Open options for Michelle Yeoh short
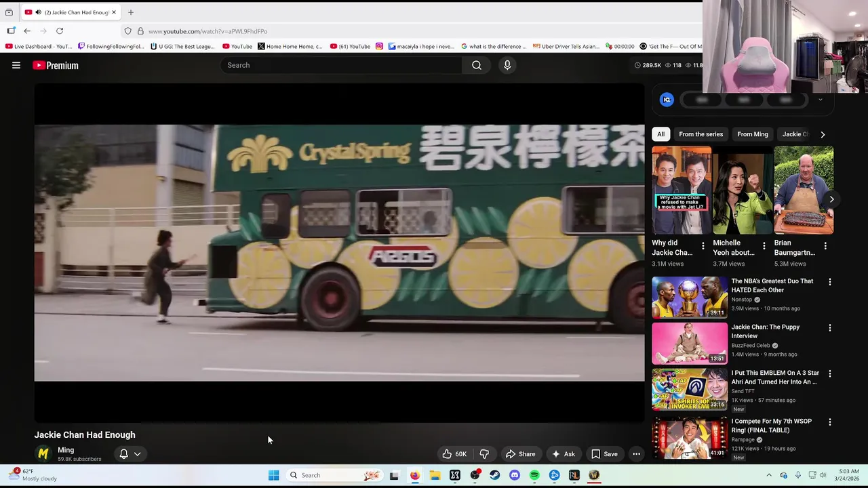 pyautogui.click(x=764, y=246)
